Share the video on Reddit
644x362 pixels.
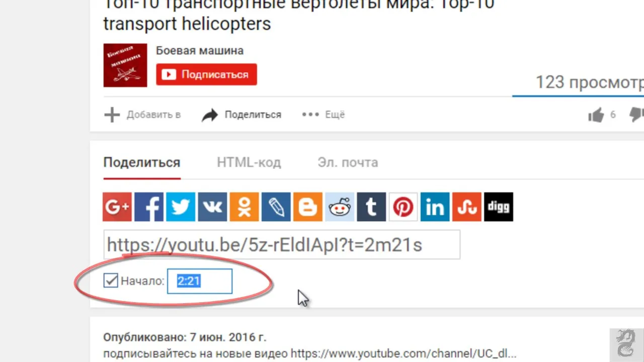[x=340, y=207]
